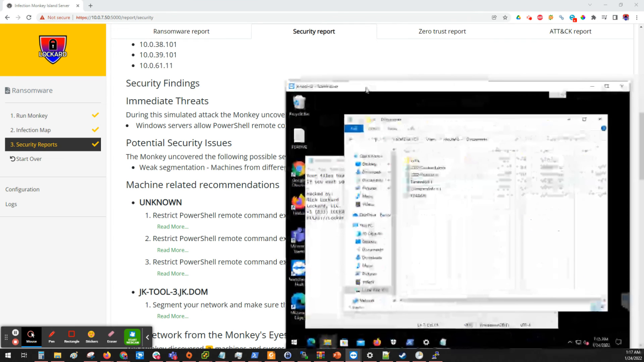The height and width of the screenshot is (362, 644).
Task: Select OneDrive in remote Explorer navigation pane
Action: [x=367, y=215]
